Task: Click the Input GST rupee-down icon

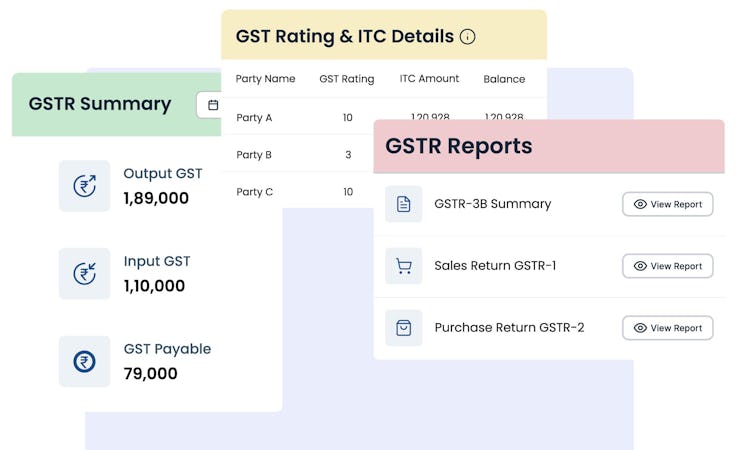Action: click(x=84, y=274)
